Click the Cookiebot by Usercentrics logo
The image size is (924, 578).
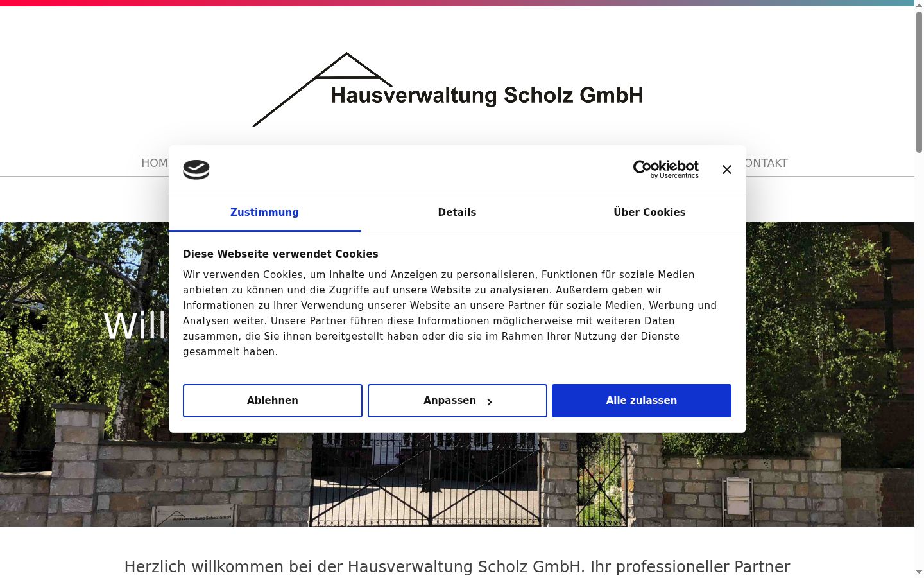point(665,170)
